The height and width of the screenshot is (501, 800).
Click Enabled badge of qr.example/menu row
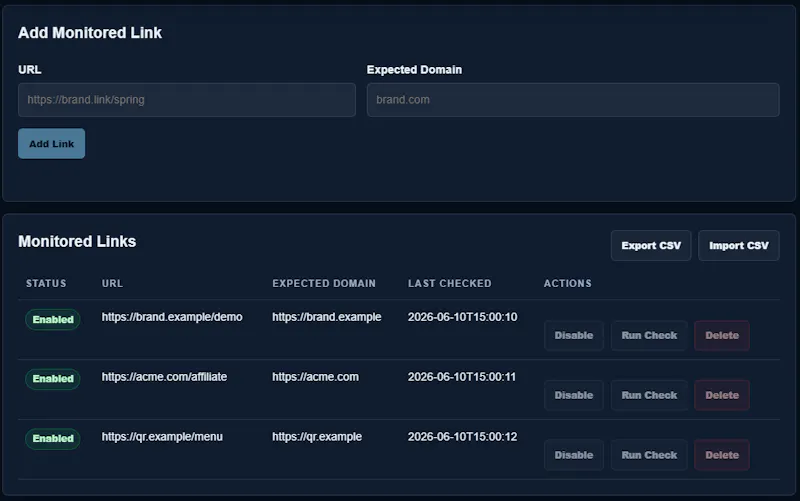pos(53,439)
